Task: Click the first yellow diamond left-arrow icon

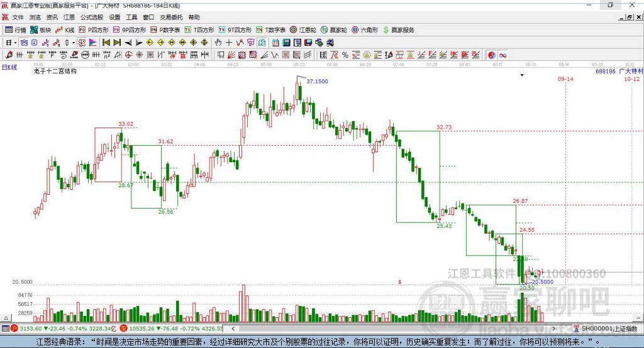Action: coord(150,43)
